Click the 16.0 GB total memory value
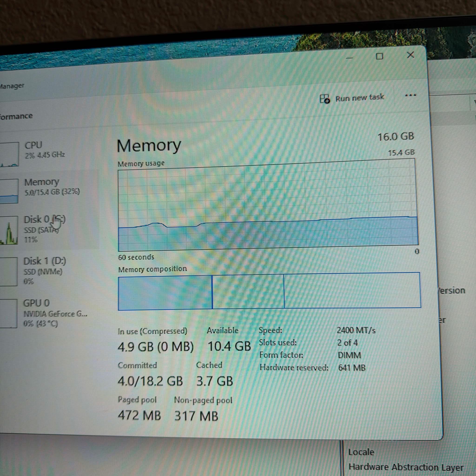Screen dimensions: 476x476 396,137
